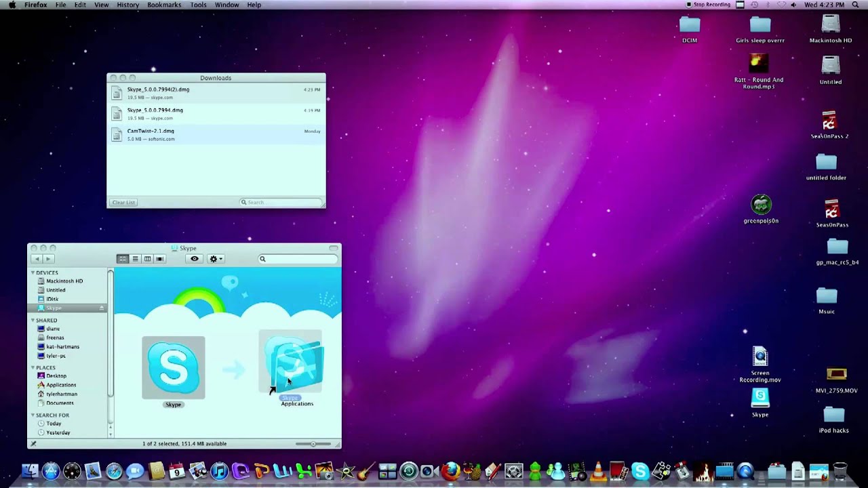This screenshot has height=488, width=868.
Task: Switch Finder to Cover Flow view
Action: click(160, 259)
